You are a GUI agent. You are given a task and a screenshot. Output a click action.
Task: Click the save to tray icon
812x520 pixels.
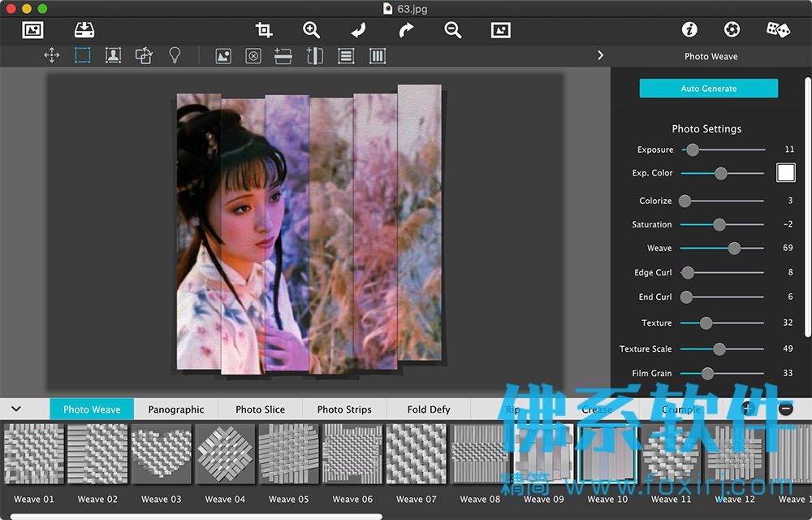tap(84, 29)
